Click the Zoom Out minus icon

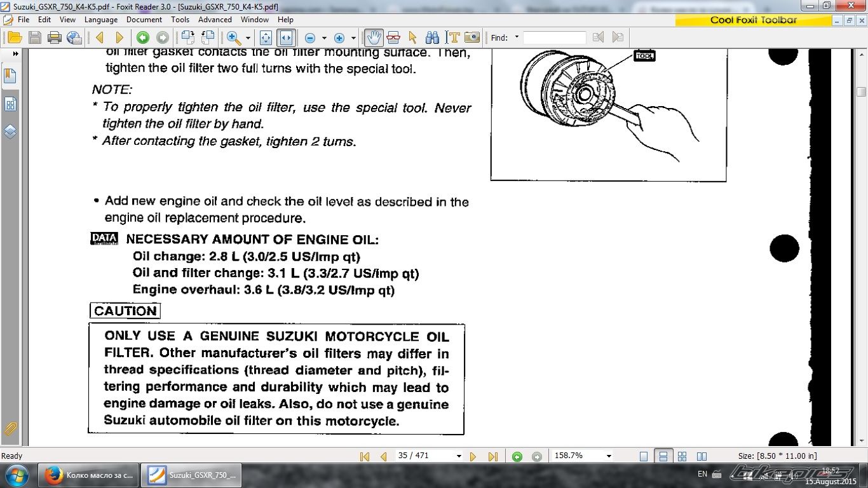pyautogui.click(x=310, y=37)
